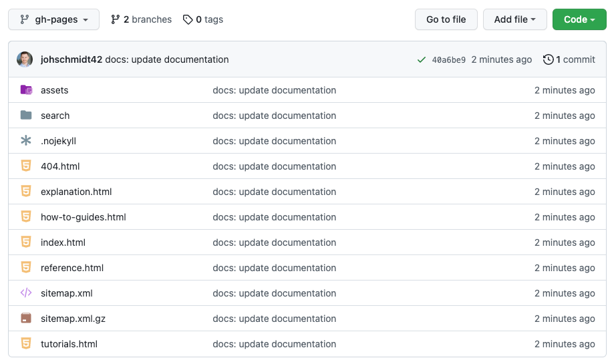Click the HTML5 icon beside tutorials.html

click(26, 344)
